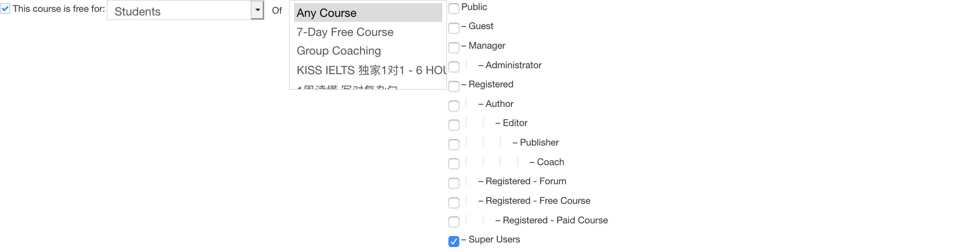Enable 'Registered - Paid Course' checkbox
This screenshot has height=252, width=980.
point(454,222)
